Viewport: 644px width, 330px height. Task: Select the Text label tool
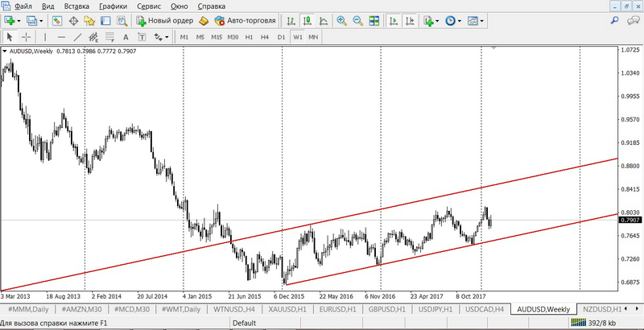pos(141,37)
